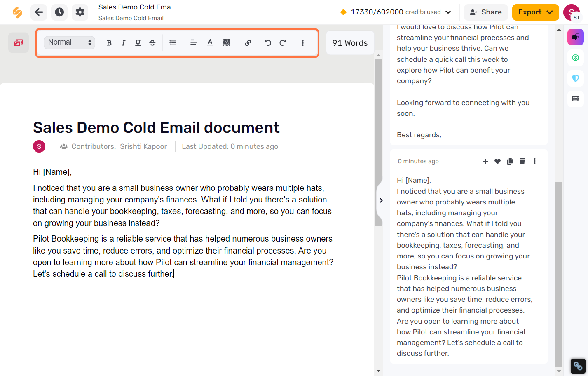The width and height of the screenshot is (588, 376).
Task: Insert a hyperlink from the toolbar
Action: [x=248, y=42]
